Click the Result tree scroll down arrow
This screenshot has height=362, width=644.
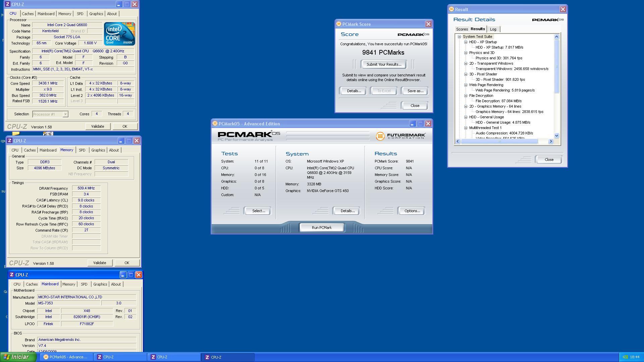coord(557,136)
